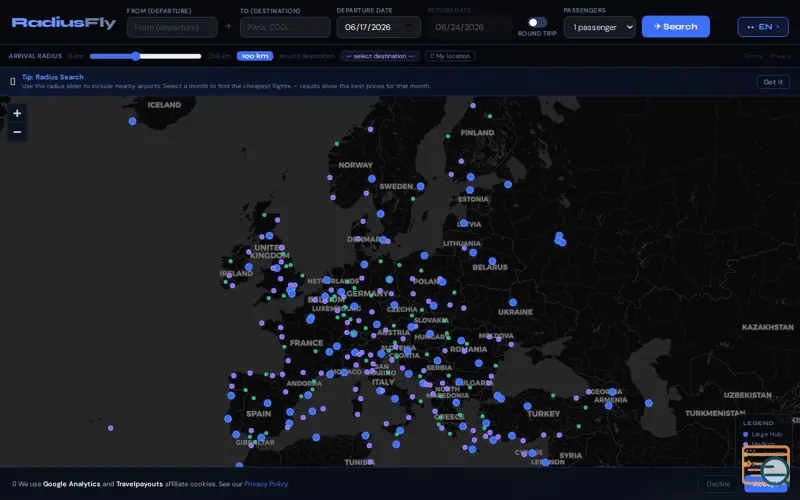The image size is (800, 500).
Task: Open the select destination dropdown
Action: click(x=380, y=56)
